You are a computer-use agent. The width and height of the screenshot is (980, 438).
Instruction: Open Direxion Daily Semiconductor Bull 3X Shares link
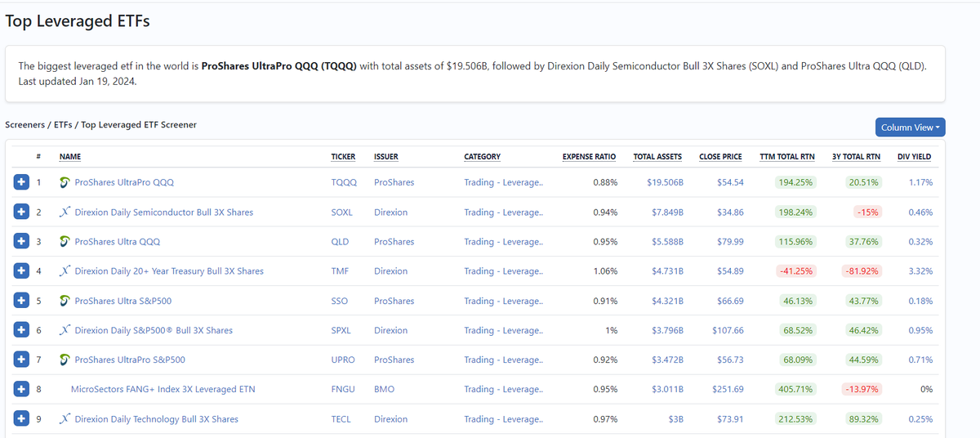pyautogui.click(x=164, y=212)
